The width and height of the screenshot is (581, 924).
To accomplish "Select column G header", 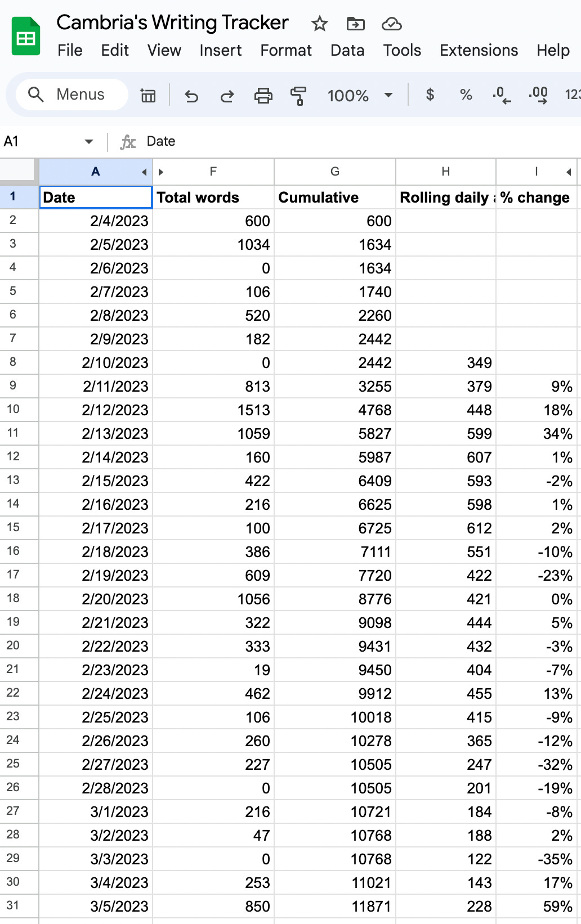I will (335, 172).
